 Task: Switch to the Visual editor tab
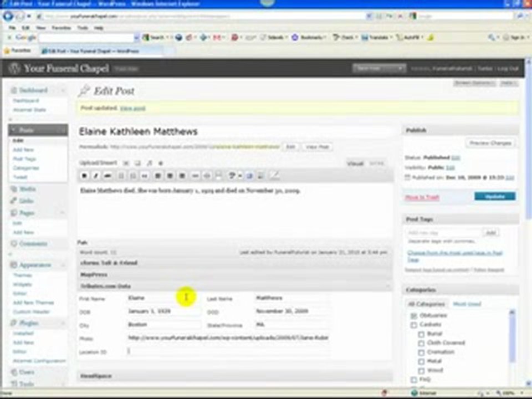coord(355,163)
